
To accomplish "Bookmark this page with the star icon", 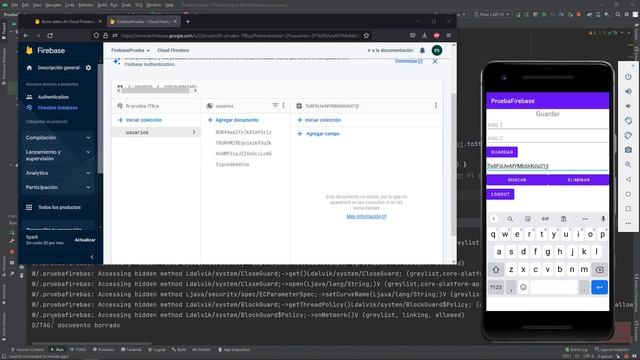I will click(366, 36).
